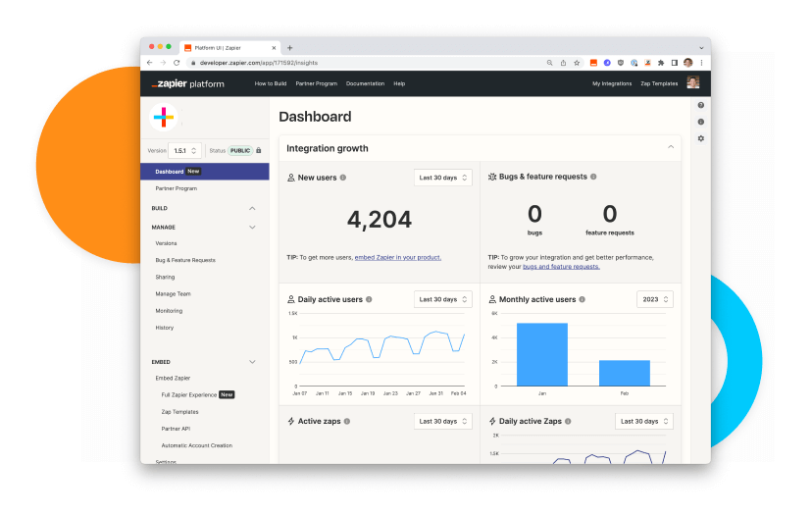Image resolution: width=812 pixels, height=516 pixels.
Task: Open the settings gear in right rail
Action: [x=700, y=138]
